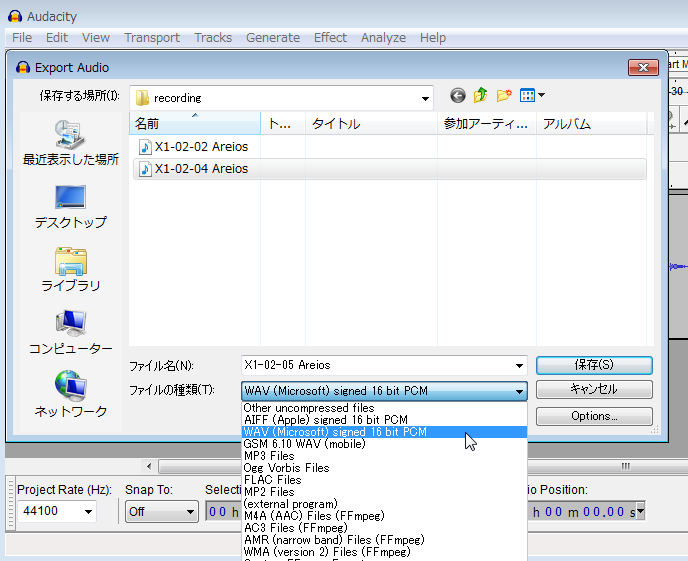Click the Options... button
The image size is (688, 561).
click(x=594, y=416)
